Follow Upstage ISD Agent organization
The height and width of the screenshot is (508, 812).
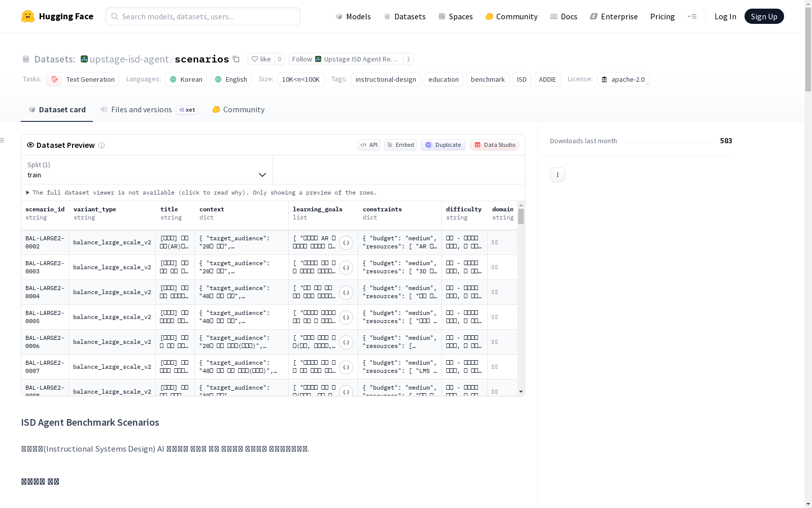(x=346, y=59)
